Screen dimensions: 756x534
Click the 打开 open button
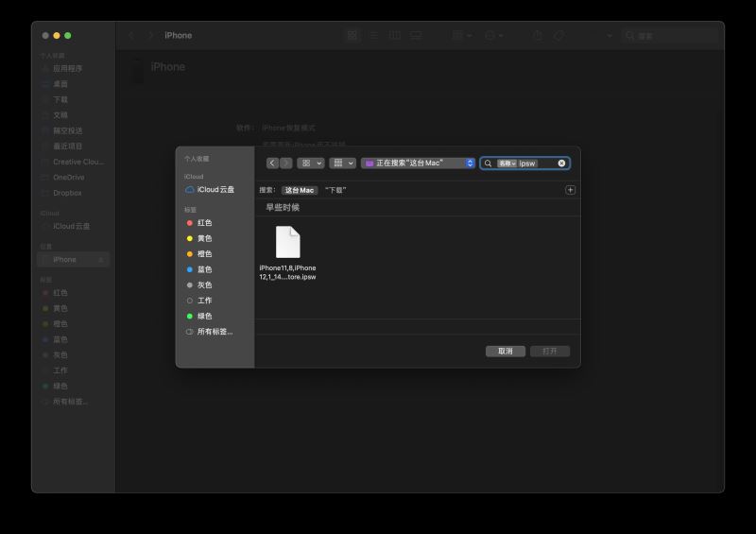(550, 352)
